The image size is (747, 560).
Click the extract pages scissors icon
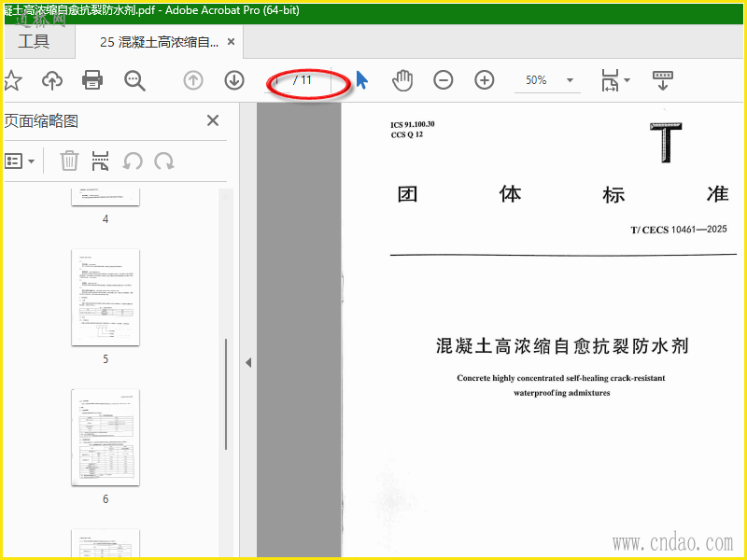[100, 161]
